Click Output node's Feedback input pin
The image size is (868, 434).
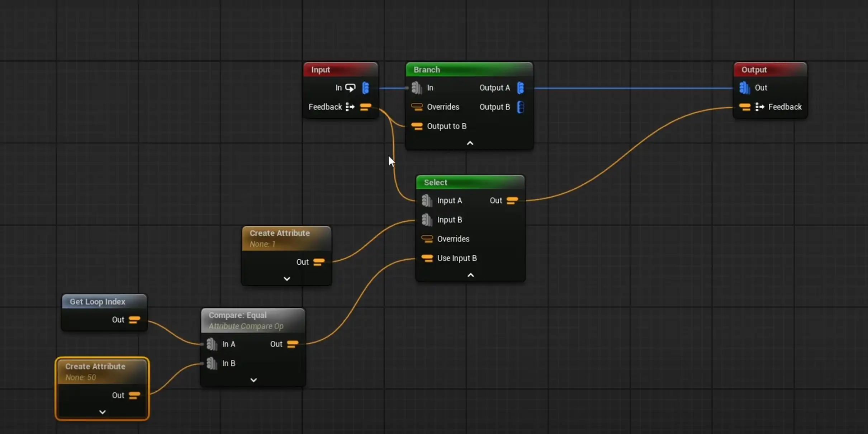click(x=745, y=107)
